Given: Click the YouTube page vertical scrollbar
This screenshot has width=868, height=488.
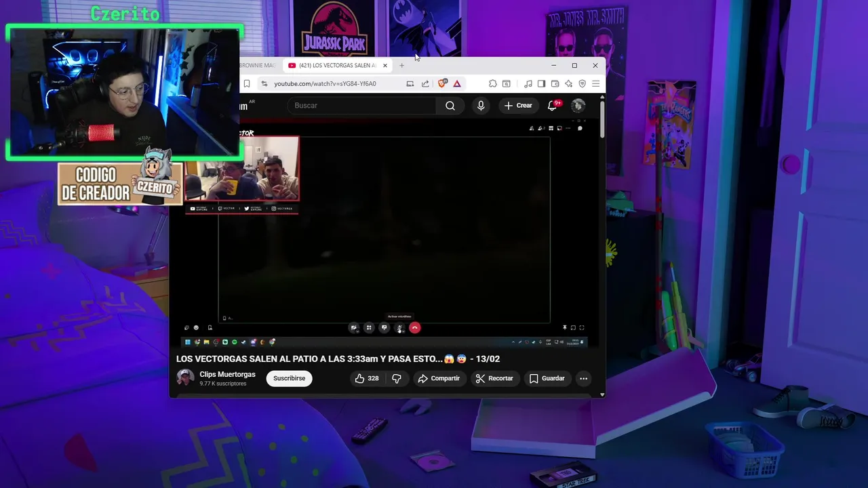Looking at the screenshot, I should pyautogui.click(x=601, y=121).
